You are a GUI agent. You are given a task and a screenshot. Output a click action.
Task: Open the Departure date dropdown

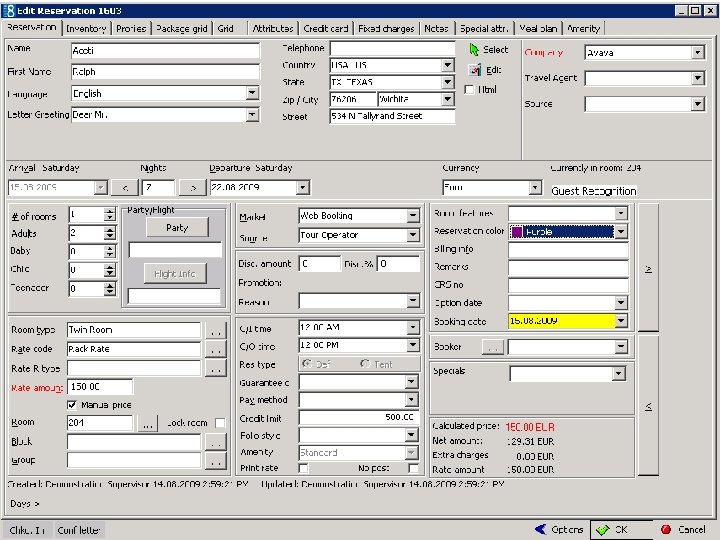point(302,187)
